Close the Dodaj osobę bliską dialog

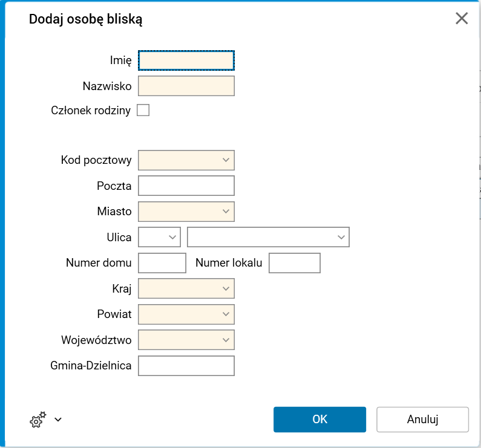462,19
